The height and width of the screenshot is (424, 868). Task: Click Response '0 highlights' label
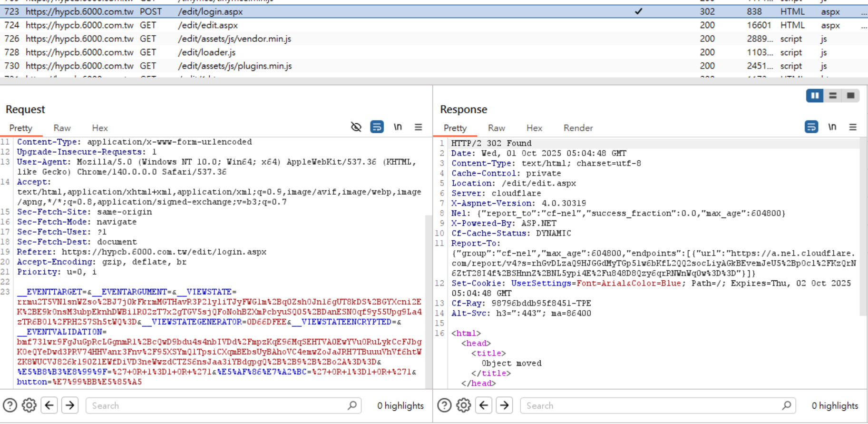[835, 406]
